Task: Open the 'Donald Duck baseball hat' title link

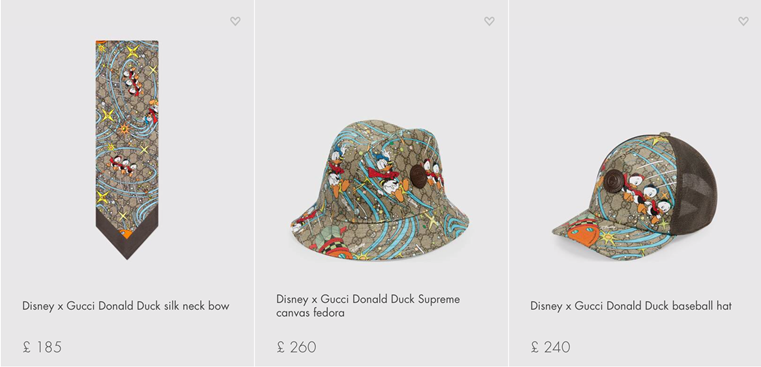Action: pyautogui.click(x=631, y=306)
